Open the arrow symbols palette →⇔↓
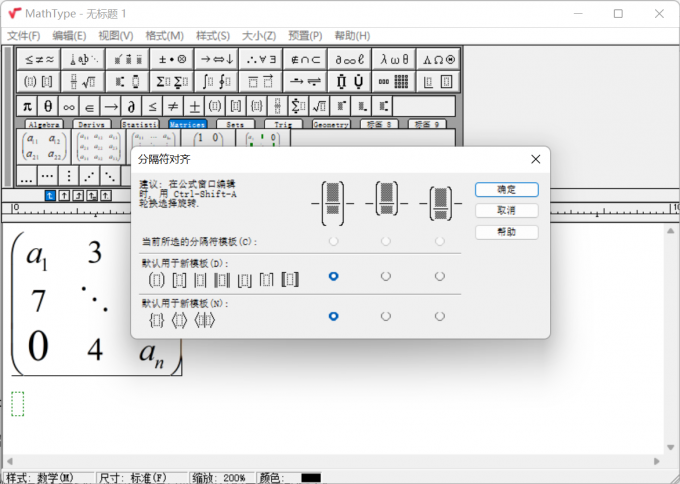The width and height of the screenshot is (680, 484). (x=216, y=59)
